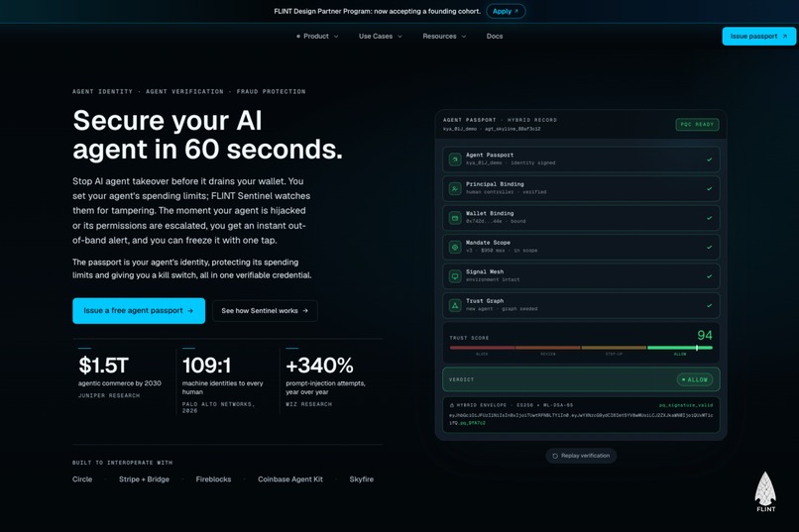799x532 pixels.
Task: Apply to the Design Partner Program
Action: (506, 11)
